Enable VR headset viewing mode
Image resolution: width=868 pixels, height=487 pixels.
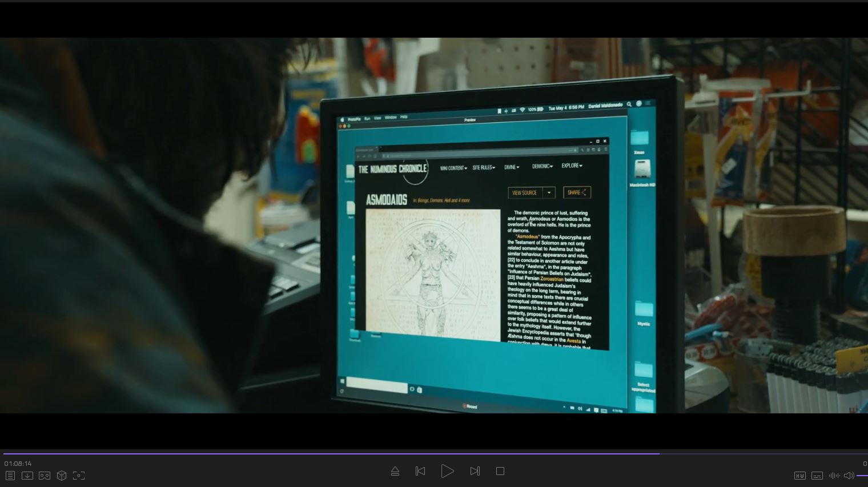click(45, 476)
